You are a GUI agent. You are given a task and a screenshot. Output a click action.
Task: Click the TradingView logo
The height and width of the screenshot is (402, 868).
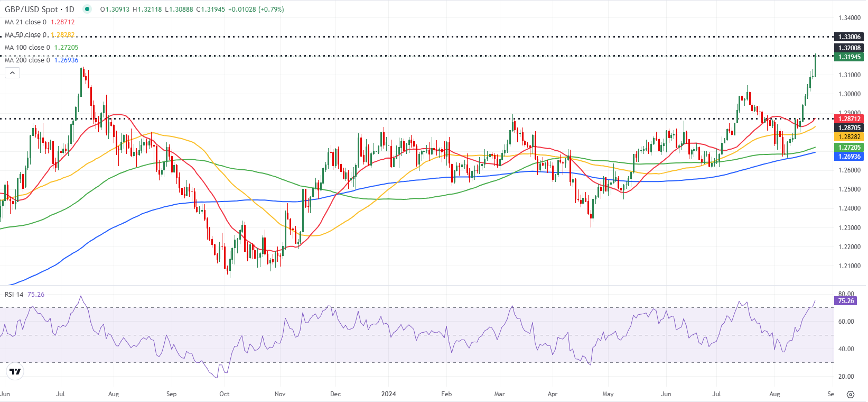tap(15, 371)
